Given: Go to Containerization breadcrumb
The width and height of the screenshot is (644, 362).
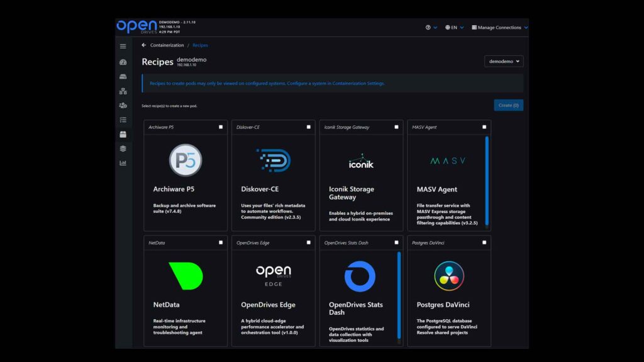Looking at the screenshot, I should tap(167, 45).
